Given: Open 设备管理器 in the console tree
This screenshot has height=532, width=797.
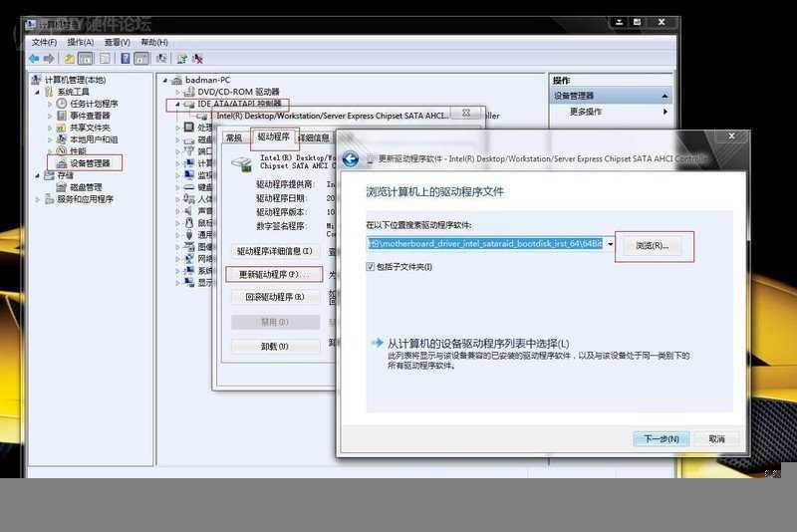Looking at the screenshot, I should pos(90,163).
